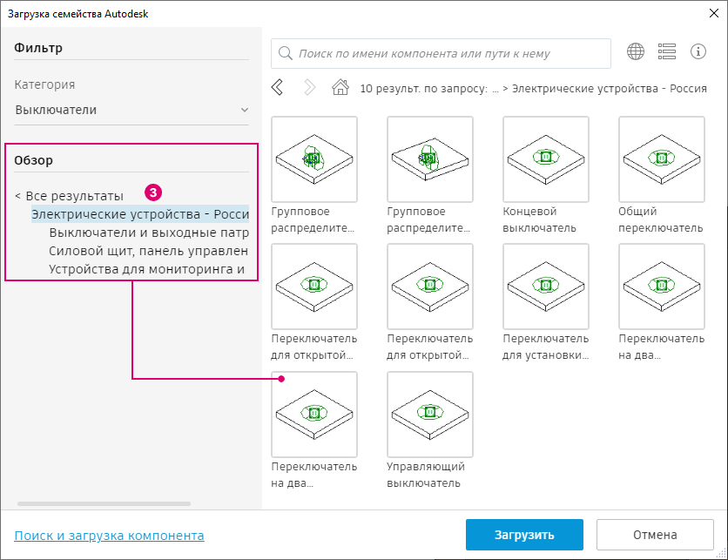728x560 pixels.
Task: Select Выключатели и выходные патроны tree item
Action: [149, 233]
